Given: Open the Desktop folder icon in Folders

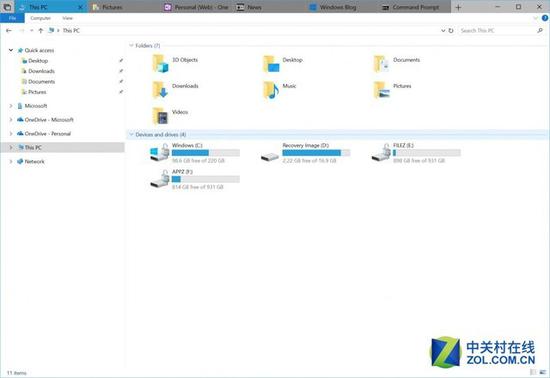Looking at the screenshot, I should point(271,64).
